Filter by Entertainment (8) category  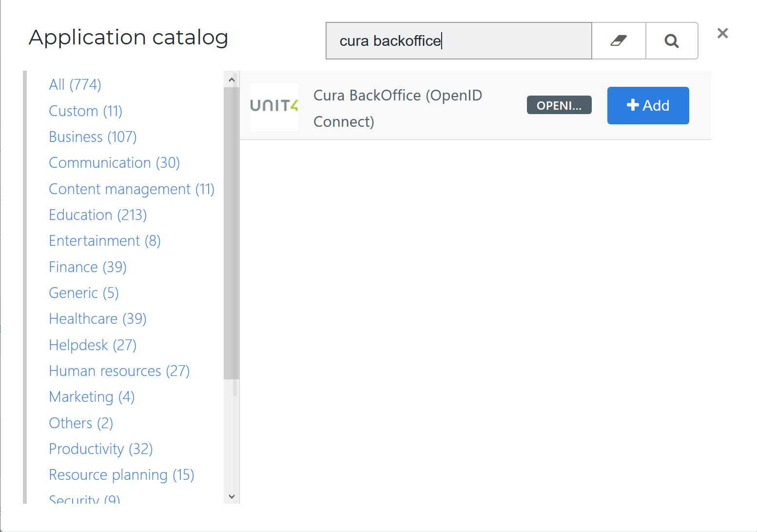tap(105, 241)
